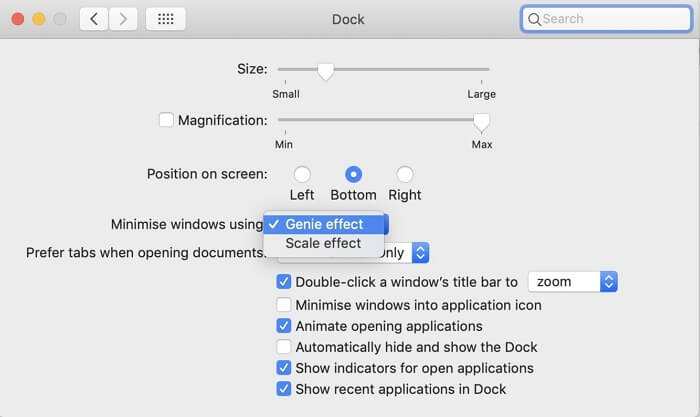This screenshot has height=417, width=700.
Task: Select Bottom dock position
Action: (x=353, y=174)
